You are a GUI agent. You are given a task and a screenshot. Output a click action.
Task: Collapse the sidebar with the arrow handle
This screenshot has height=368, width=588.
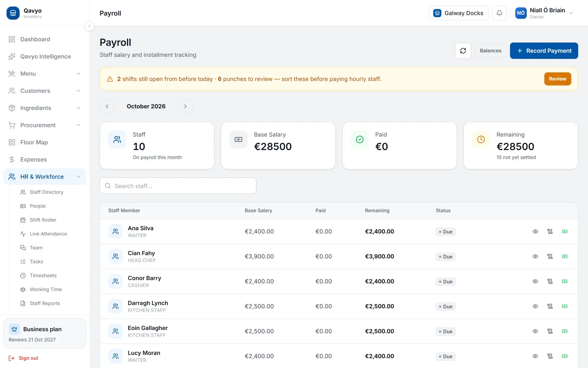tap(89, 26)
